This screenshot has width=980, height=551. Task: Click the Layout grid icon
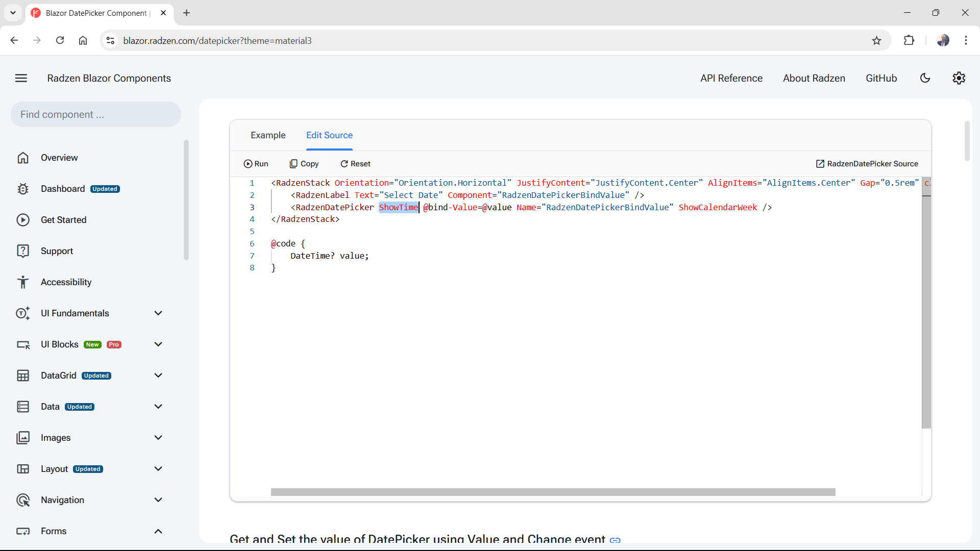23,469
